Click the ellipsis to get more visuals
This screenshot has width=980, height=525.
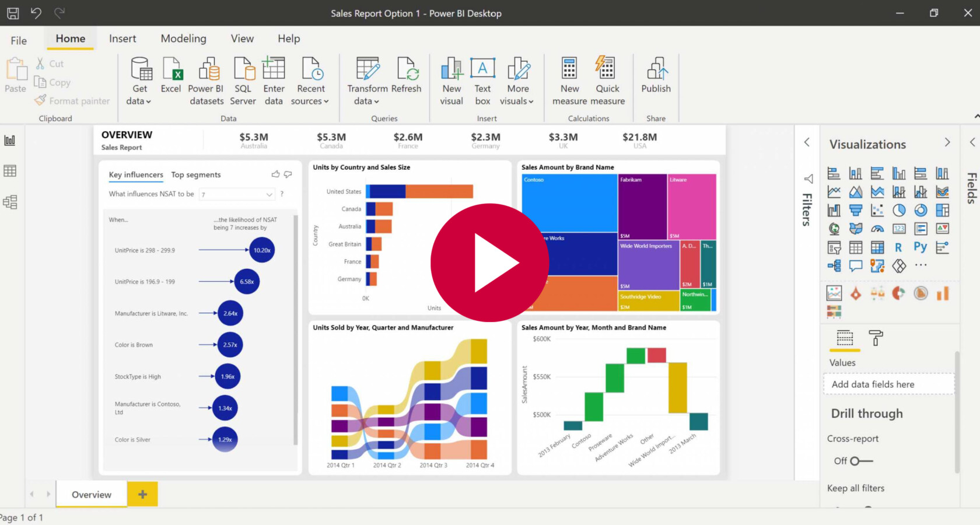(921, 265)
